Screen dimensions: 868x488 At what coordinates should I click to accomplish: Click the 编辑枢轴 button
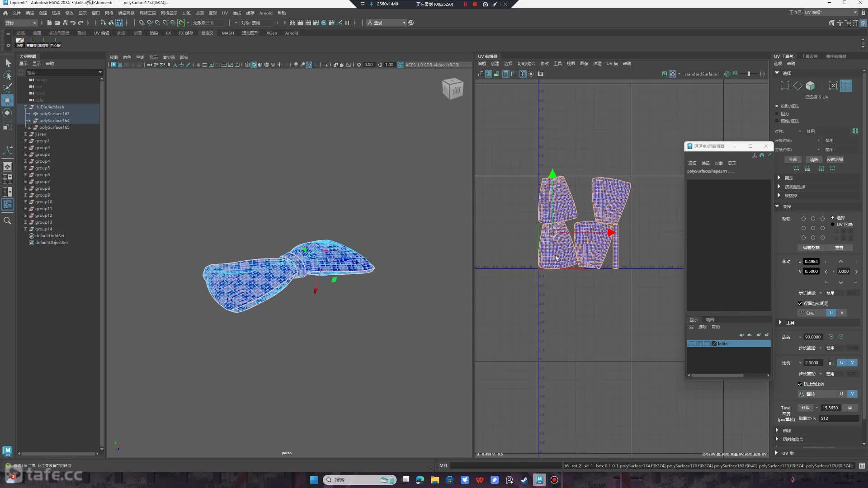[x=811, y=248]
